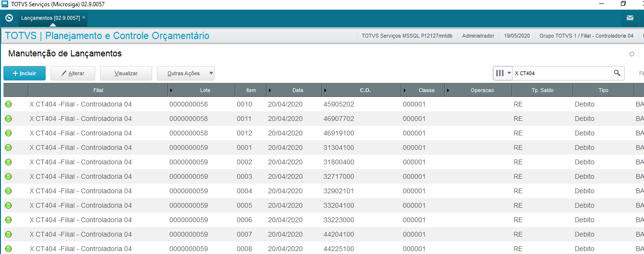The width and height of the screenshot is (644, 254).
Task: Select C.O. cell 45905202
Action: point(338,104)
